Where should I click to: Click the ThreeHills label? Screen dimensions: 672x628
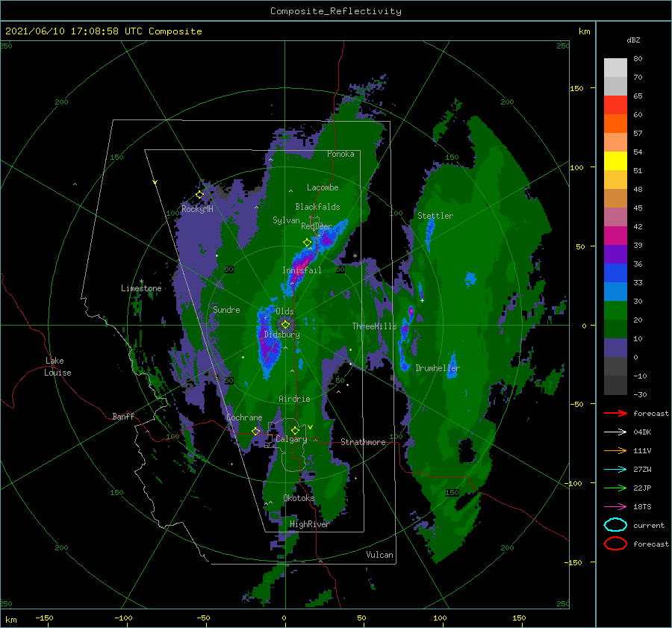point(375,326)
